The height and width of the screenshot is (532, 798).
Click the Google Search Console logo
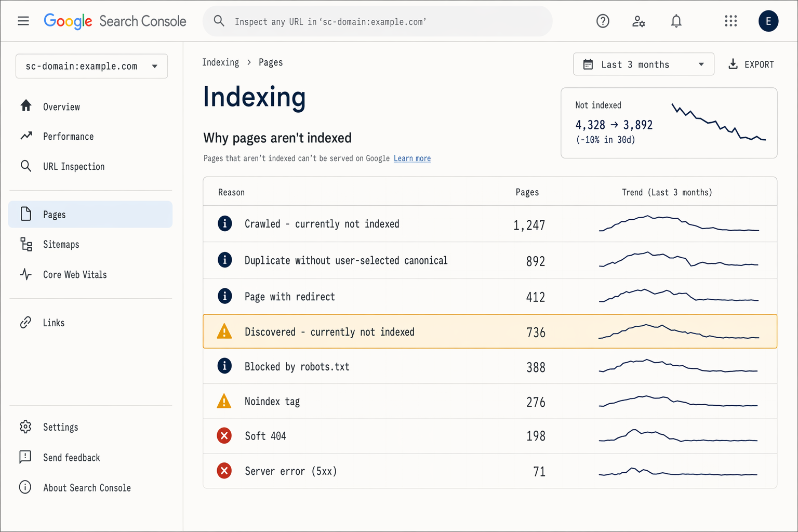click(x=115, y=21)
